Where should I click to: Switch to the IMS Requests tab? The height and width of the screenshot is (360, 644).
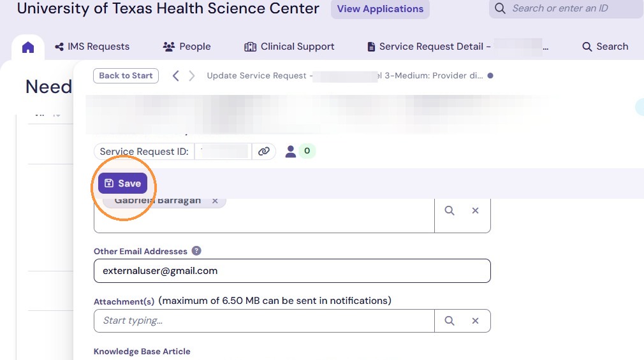coord(92,47)
